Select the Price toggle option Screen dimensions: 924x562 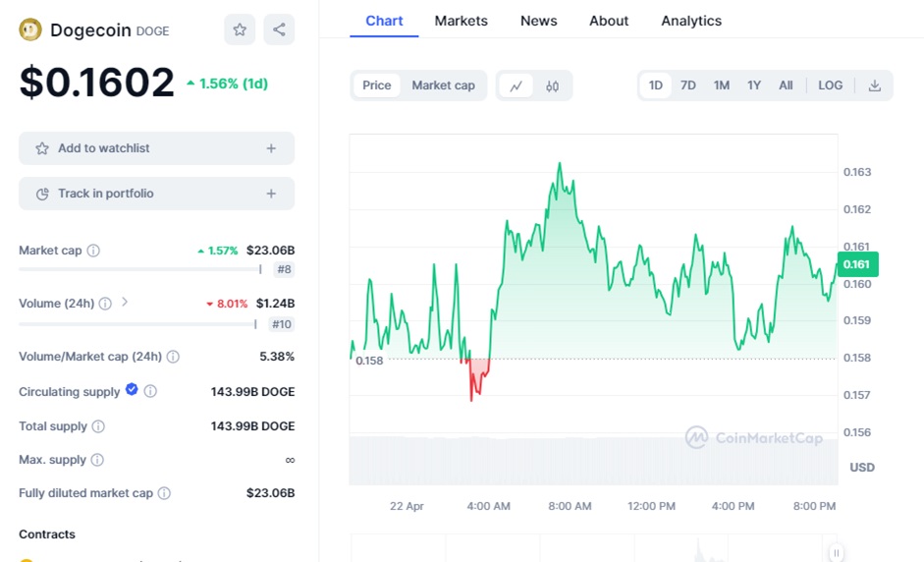click(x=376, y=85)
